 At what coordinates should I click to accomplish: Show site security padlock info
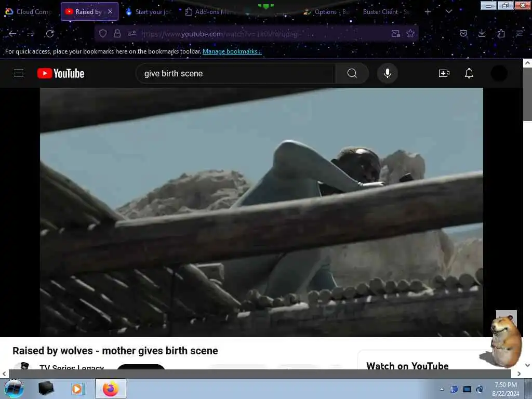[x=117, y=33]
